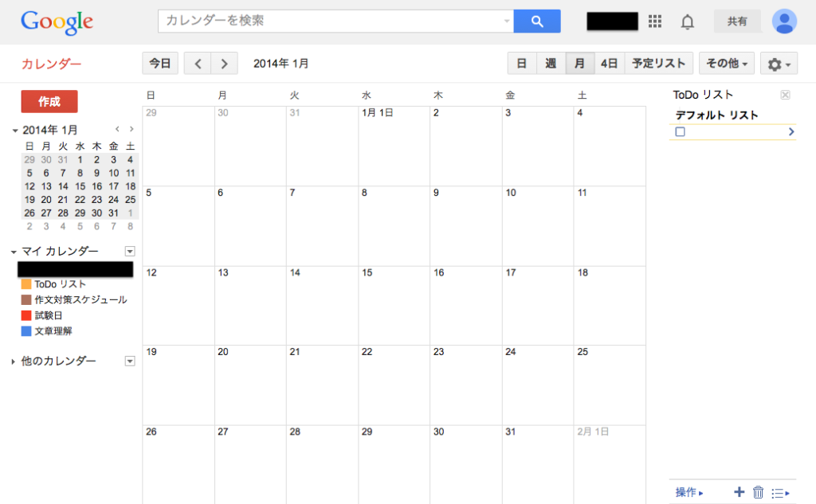Switch to the 週 view tab
816x504 pixels.
pyautogui.click(x=551, y=63)
